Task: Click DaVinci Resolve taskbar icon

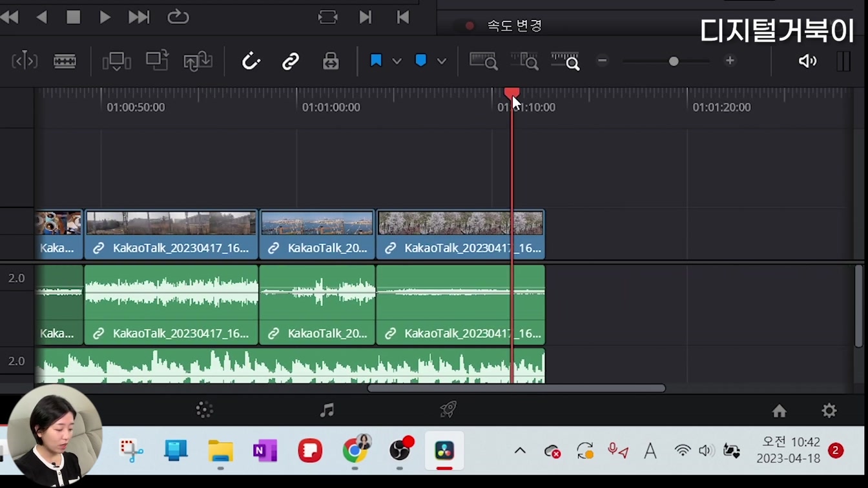Action: tap(444, 451)
